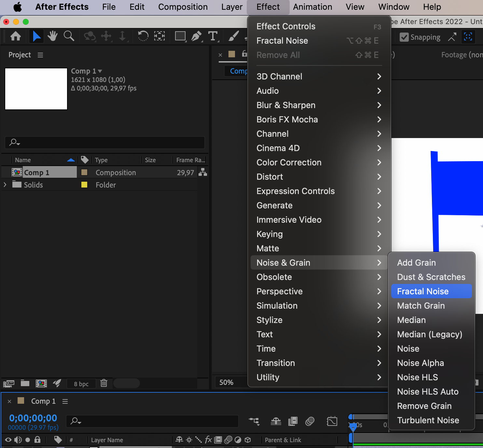
Task: Sort project items by Size column
Action: (150, 160)
